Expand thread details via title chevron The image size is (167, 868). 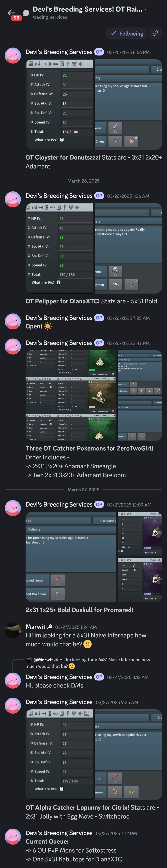pyautogui.click(x=145, y=9)
